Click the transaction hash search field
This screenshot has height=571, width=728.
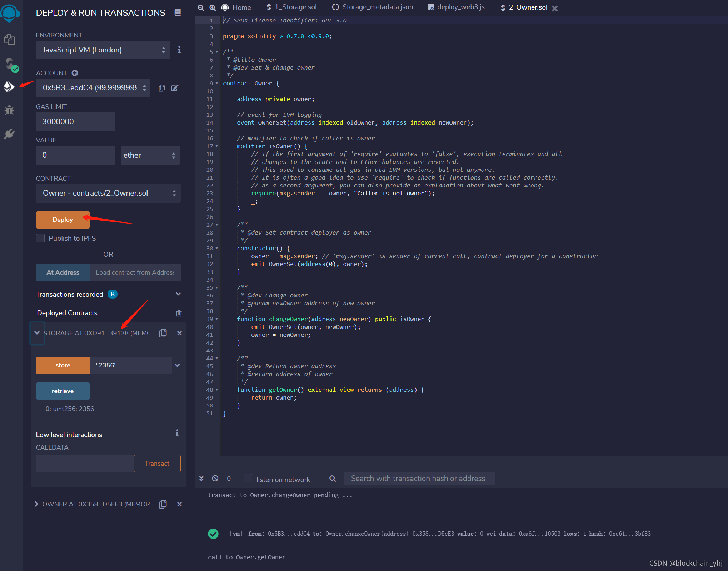(x=419, y=479)
